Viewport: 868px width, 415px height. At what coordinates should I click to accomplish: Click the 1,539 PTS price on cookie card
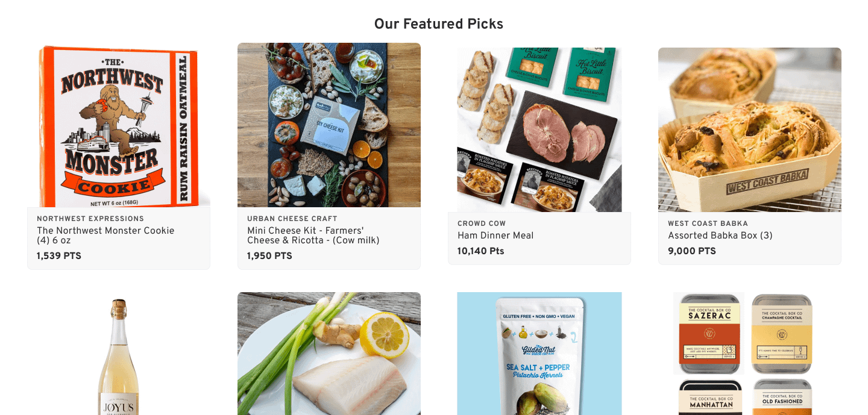[59, 256]
